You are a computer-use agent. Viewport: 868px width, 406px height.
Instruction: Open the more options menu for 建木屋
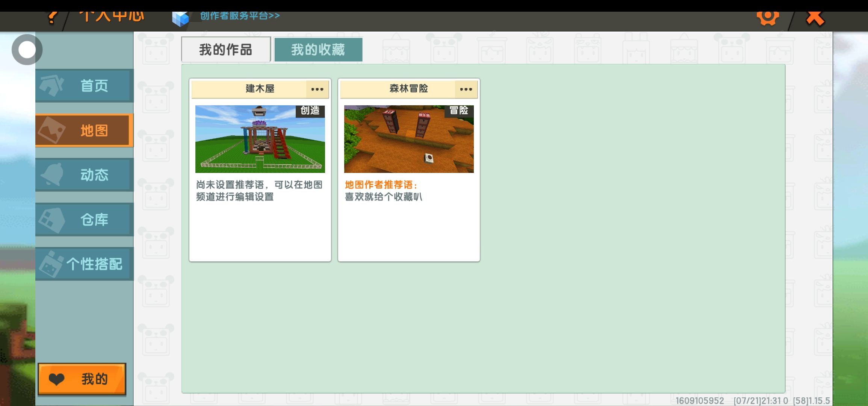click(x=317, y=89)
